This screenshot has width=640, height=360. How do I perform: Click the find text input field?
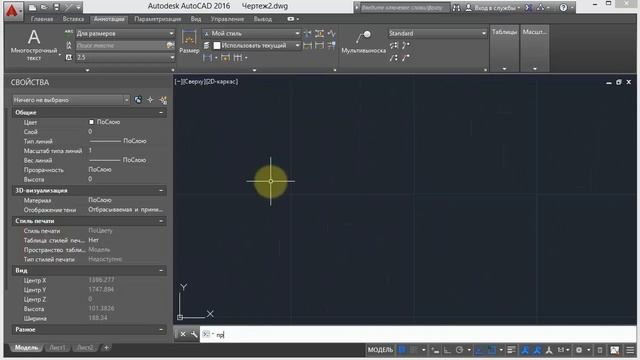[121, 45]
